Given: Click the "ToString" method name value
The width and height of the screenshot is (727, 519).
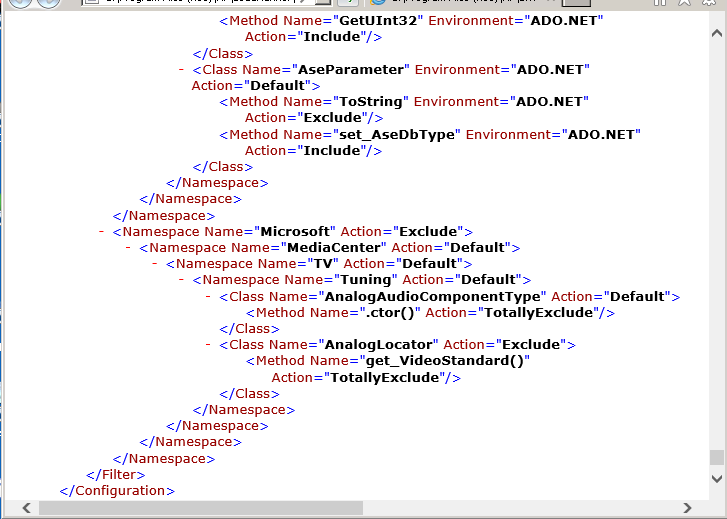Looking at the screenshot, I should (371, 102).
